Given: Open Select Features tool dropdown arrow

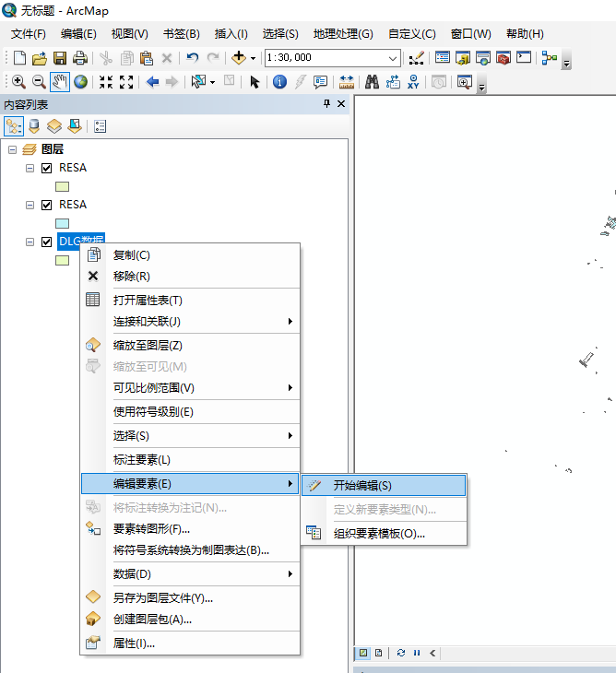Looking at the screenshot, I should coord(212,82).
